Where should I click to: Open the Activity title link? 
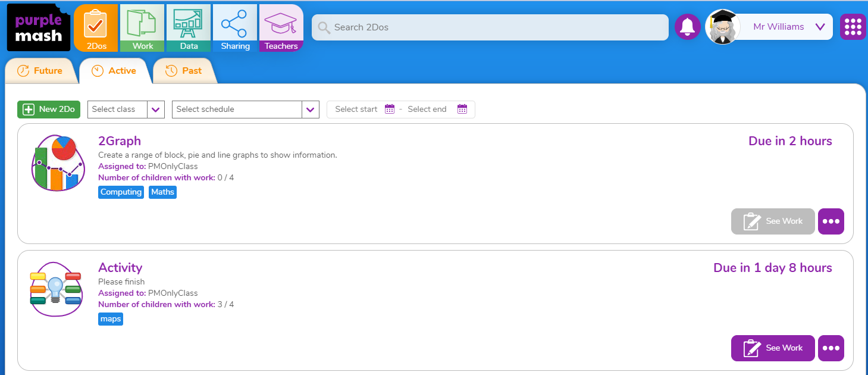pyautogui.click(x=120, y=268)
